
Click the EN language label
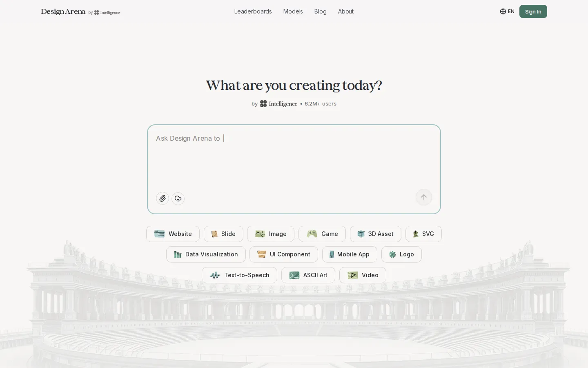pos(511,11)
